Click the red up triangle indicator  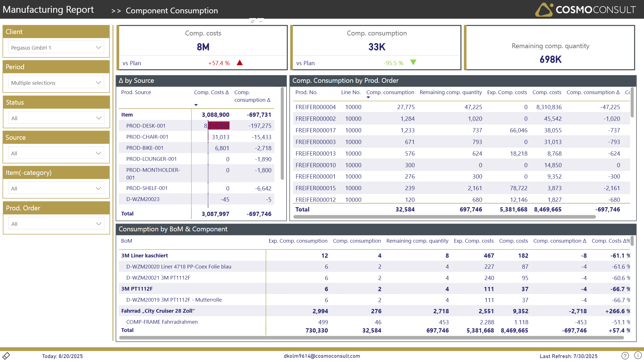(240, 63)
